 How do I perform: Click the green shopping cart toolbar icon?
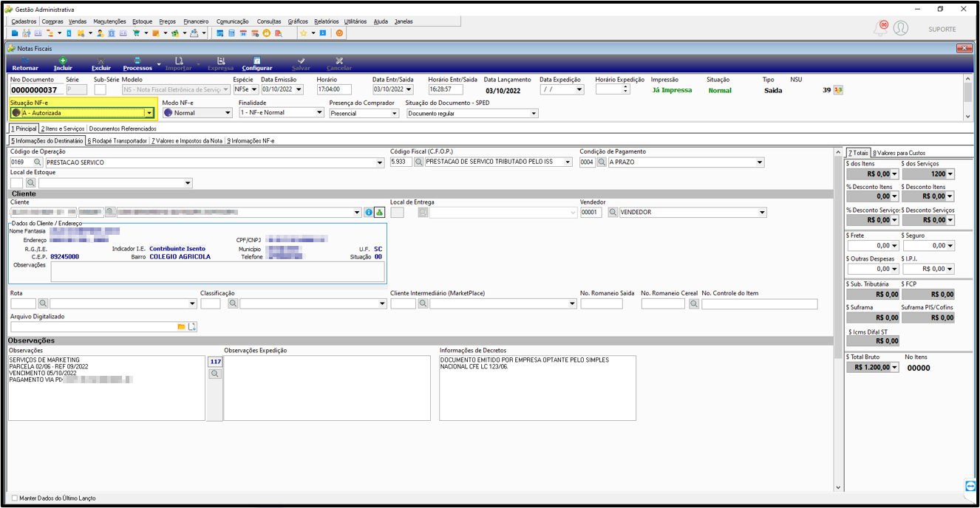[136, 33]
